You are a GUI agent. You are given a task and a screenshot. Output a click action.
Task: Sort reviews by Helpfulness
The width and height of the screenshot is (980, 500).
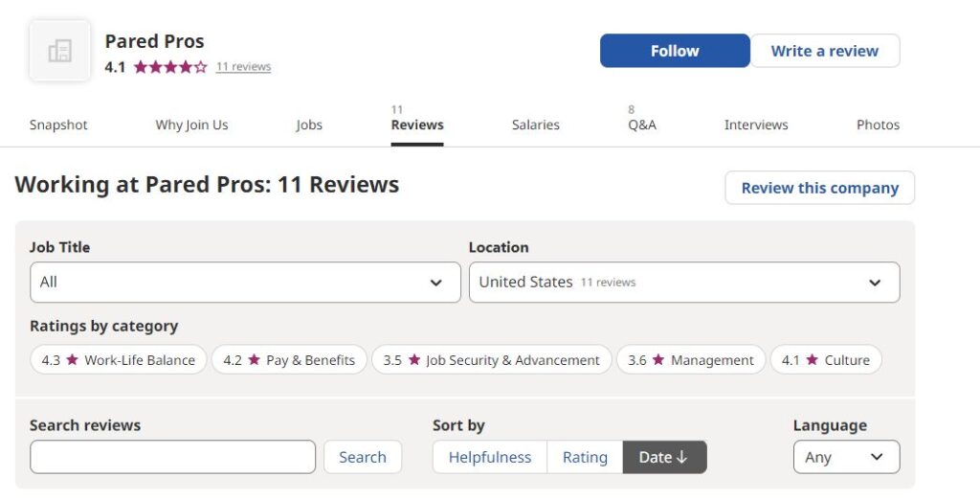tap(489, 457)
